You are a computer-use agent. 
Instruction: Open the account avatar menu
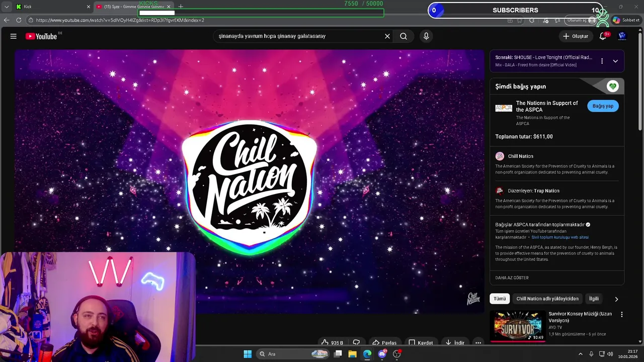622,36
